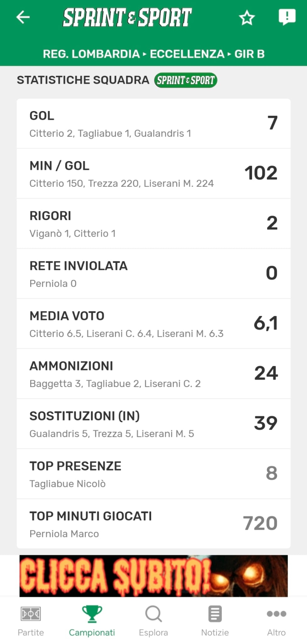The width and height of the screenshot is (307, 644).
Task: Go to GIR B breadcrumb
Action: (249, 54)
